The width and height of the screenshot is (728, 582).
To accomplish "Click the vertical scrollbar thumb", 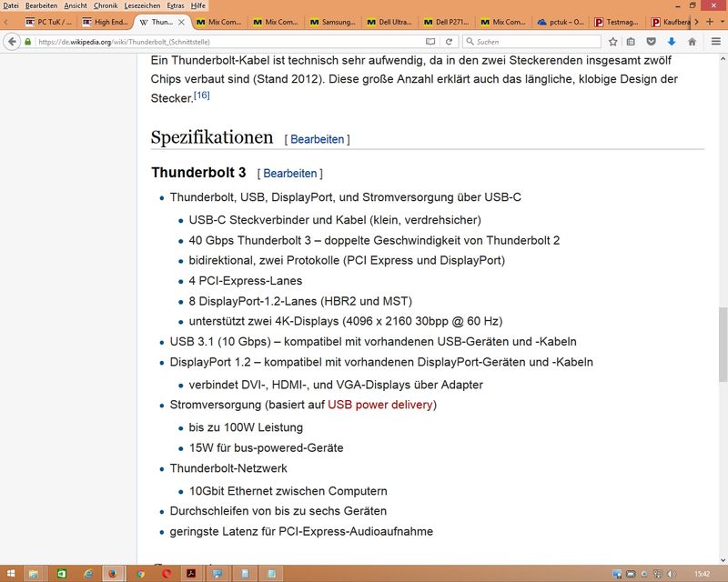I will click(x=723, y=345).
